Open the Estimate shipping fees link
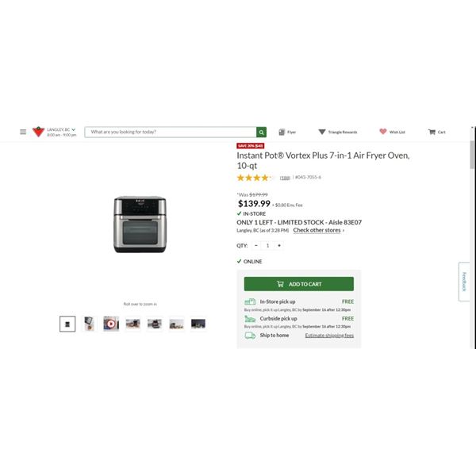This screenshot has width=476, height=476. pos(329,335)
